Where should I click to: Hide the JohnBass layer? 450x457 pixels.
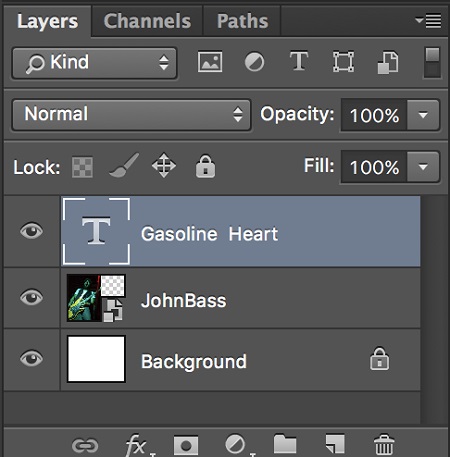31,297
